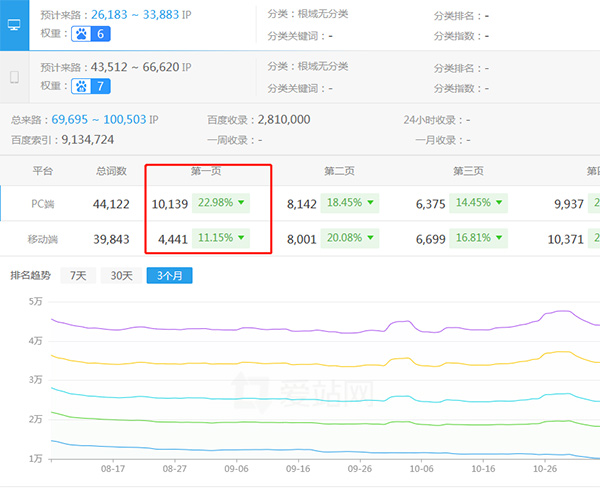Click mobile traffic estimate 43,512 ~ 66,620
This screenshot has height=492, width=600.
point(135,67)
